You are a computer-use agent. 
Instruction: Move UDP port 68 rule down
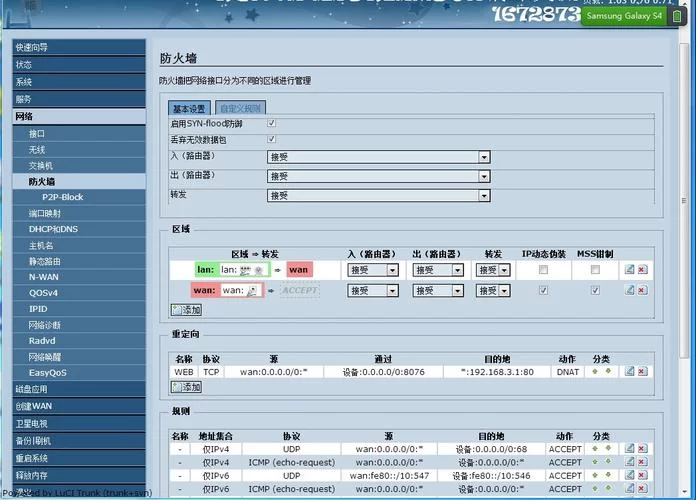[608, 448]
